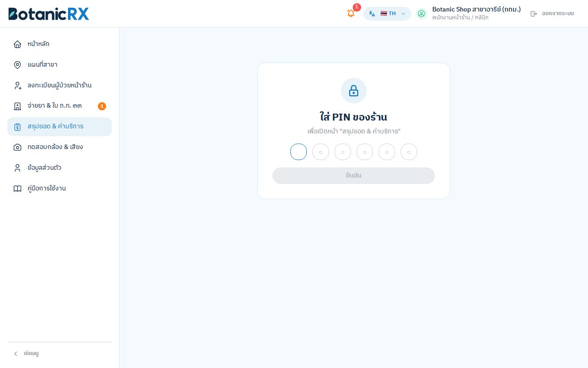
Task: Open คู่มือการใช้งาน in the sidebar
Action: (59, 189)
